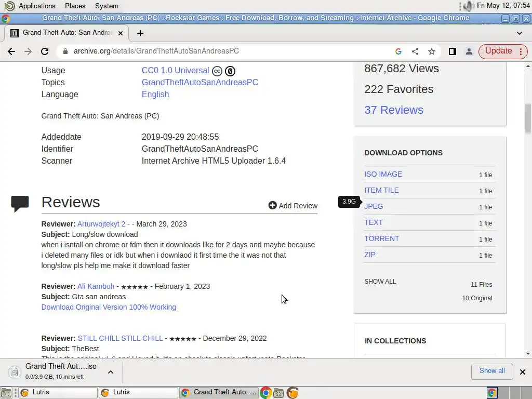Click the Google icon in address bar

[398, 51]
